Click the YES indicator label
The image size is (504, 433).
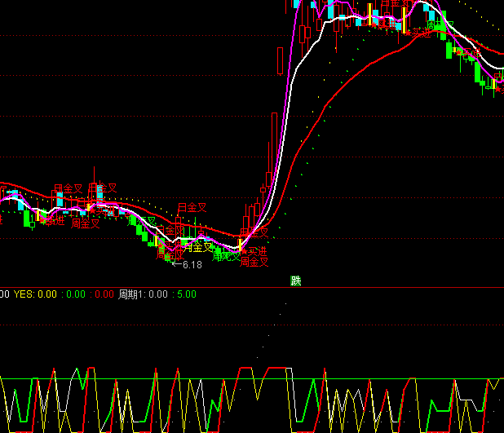click(x=24, y=294)
